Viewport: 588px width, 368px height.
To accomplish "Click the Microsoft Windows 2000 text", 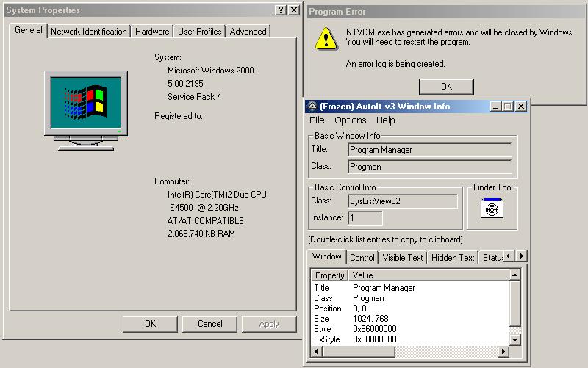I will tap(211, 71).
